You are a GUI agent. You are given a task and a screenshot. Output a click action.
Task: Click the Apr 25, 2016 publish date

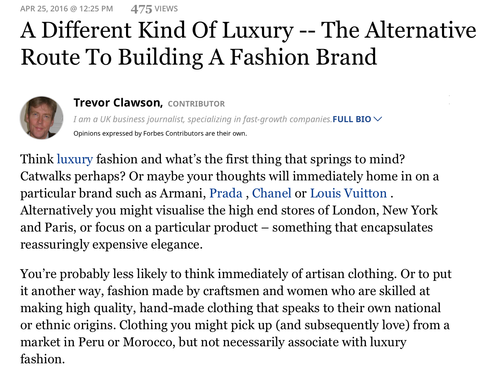point(67,9)
